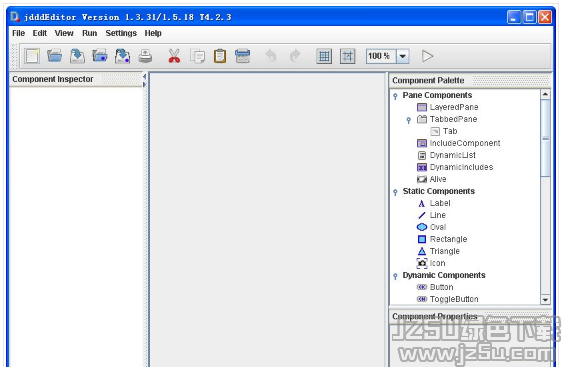
Task: Open the Edit menu
Action: [x=40, y=33]
